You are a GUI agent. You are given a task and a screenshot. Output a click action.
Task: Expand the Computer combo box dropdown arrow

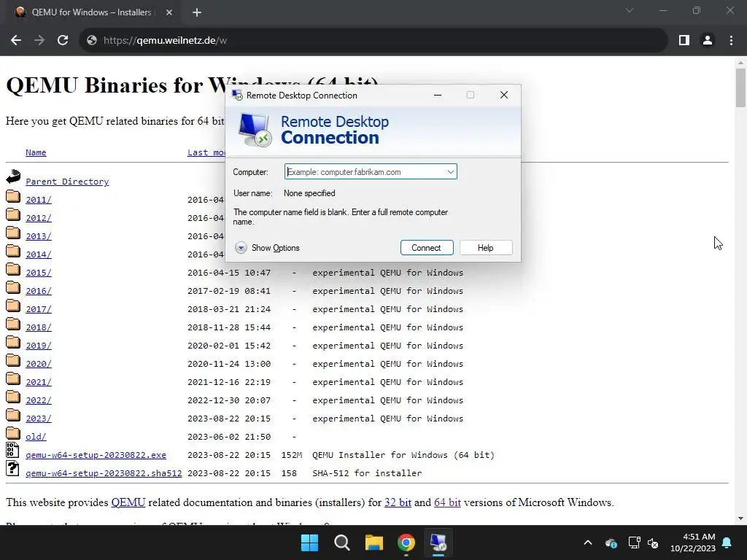coord(450,172)
